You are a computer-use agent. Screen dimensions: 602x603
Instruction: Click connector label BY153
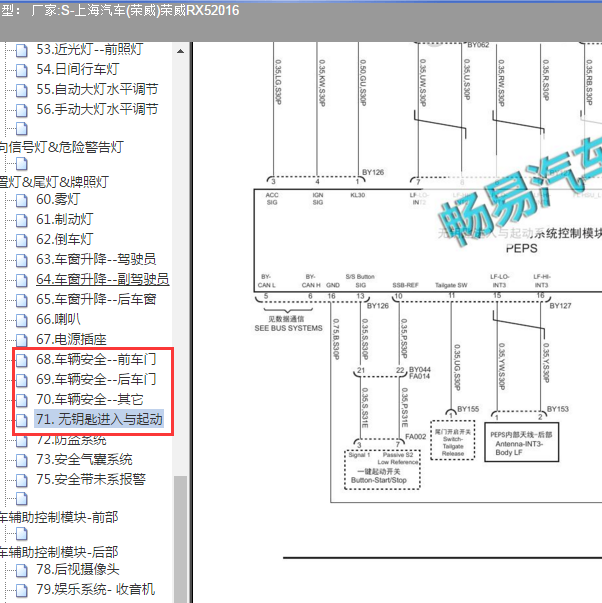click(557, 409)
